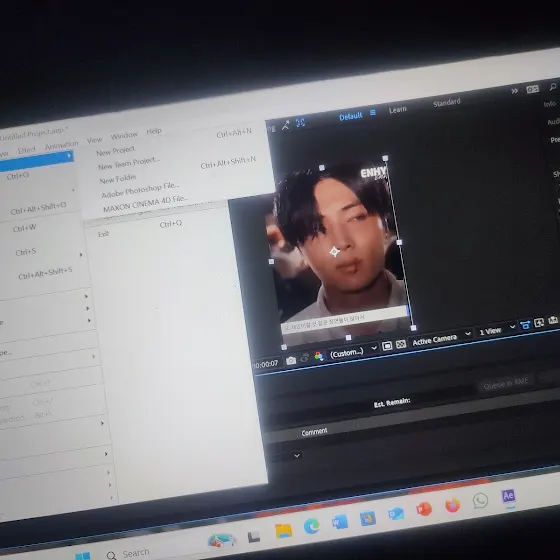The height and width of the screenshot is (560, 560).
Task: Open PowerPoint from the taskbar
Action: 424,509
